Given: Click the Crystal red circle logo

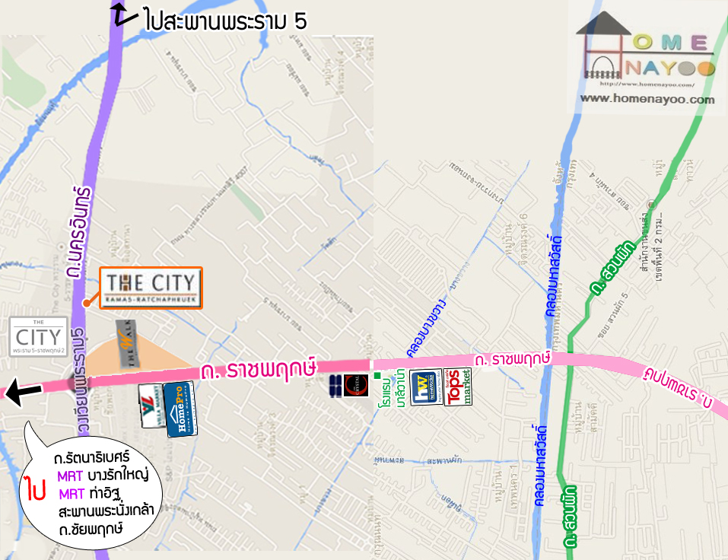Looking at the screenshot, I should tap(356, 386).
